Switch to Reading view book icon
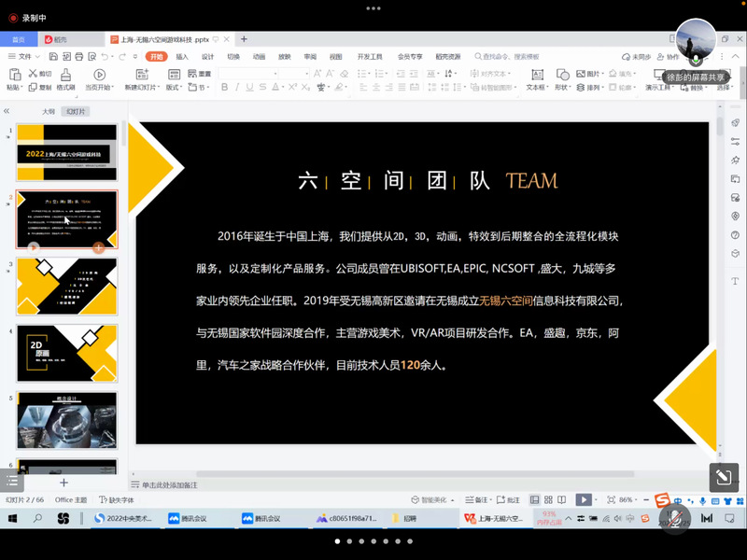This screenshot has width=747, height=560. coord(562,499)
